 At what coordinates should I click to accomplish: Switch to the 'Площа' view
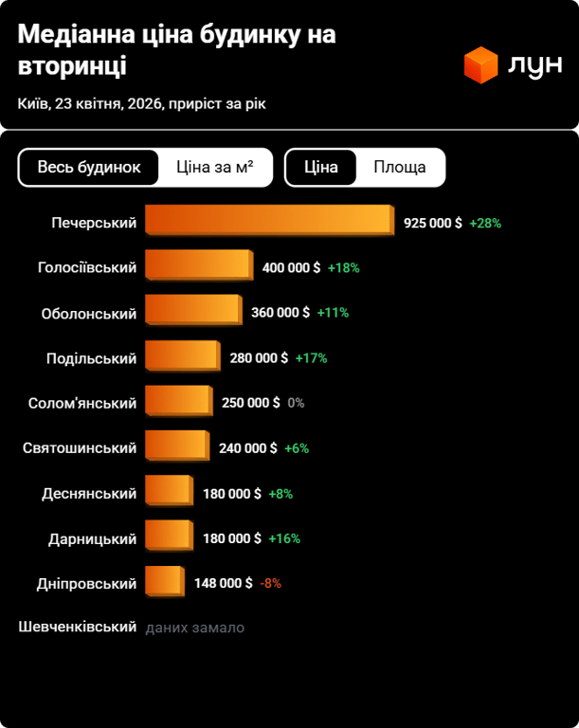[x=400, y=168]
